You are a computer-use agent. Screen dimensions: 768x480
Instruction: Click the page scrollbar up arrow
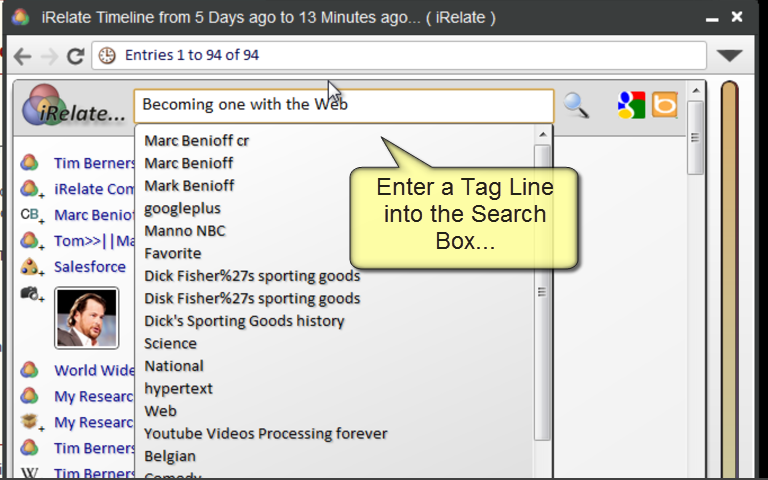pyautogui.click(x=695, y=91)
